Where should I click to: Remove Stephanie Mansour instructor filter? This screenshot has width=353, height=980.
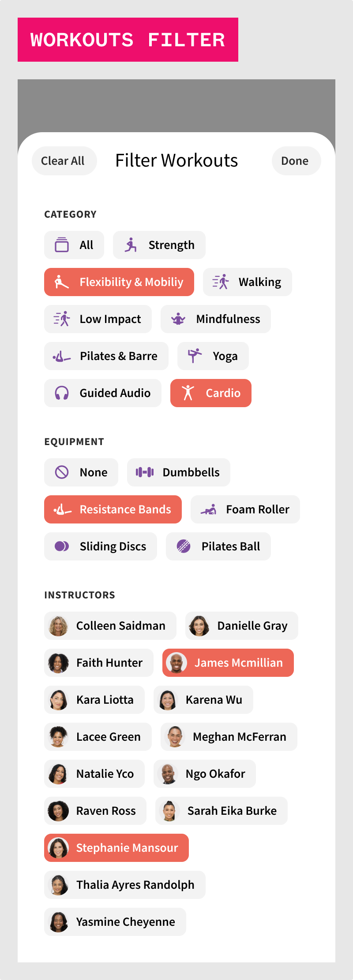tap(116, 848)
